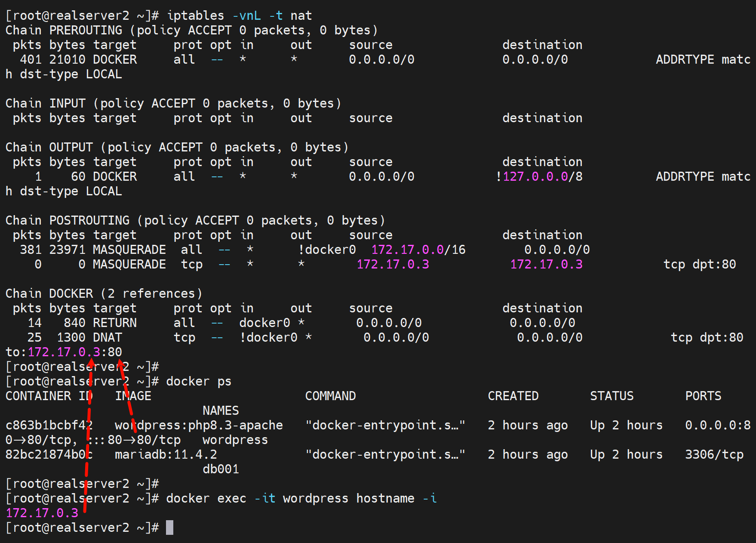Select the 'Chain PREROUTING' header line
Viewport: 756px width, 543px height.
(191, 31)
